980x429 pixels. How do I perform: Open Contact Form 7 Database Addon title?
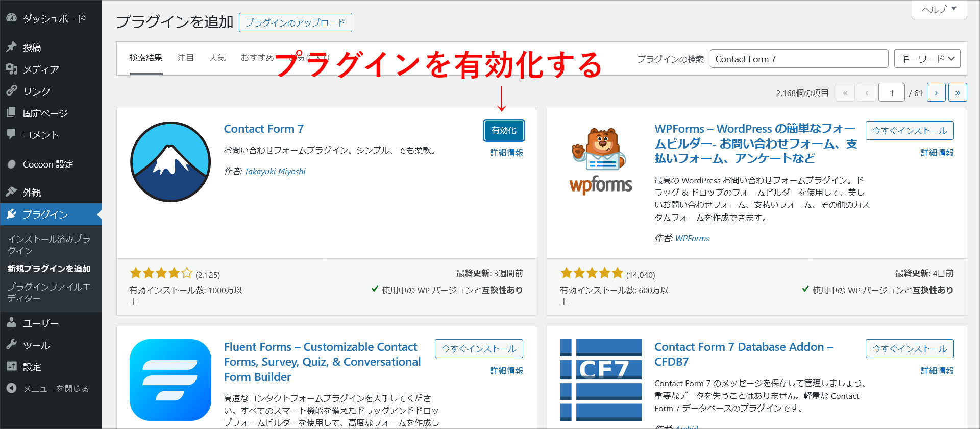point(744,354)
